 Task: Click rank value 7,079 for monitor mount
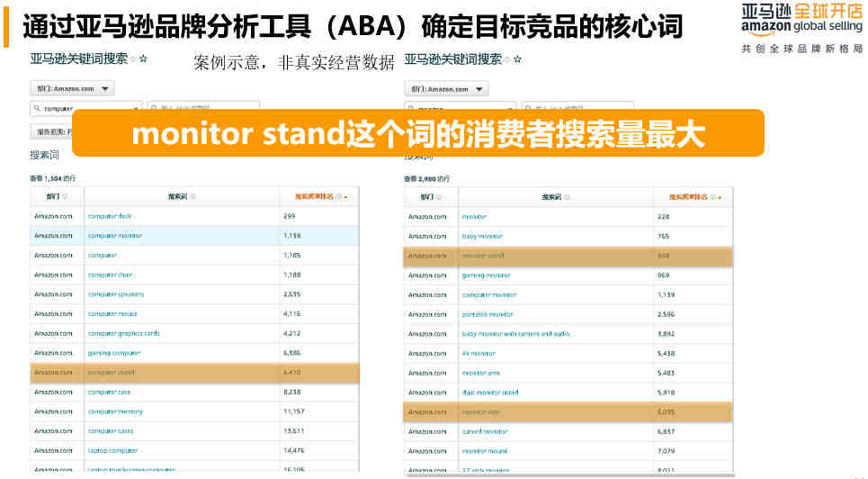tap(666, 451)
